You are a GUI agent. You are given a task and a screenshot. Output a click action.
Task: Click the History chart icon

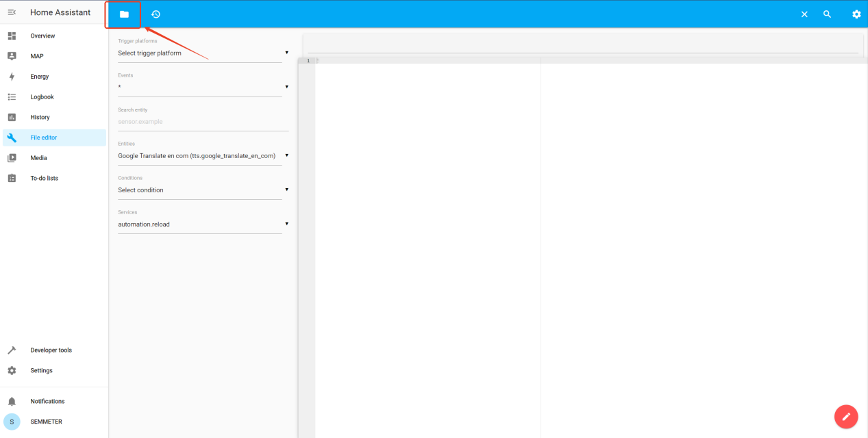pos(12,117)
